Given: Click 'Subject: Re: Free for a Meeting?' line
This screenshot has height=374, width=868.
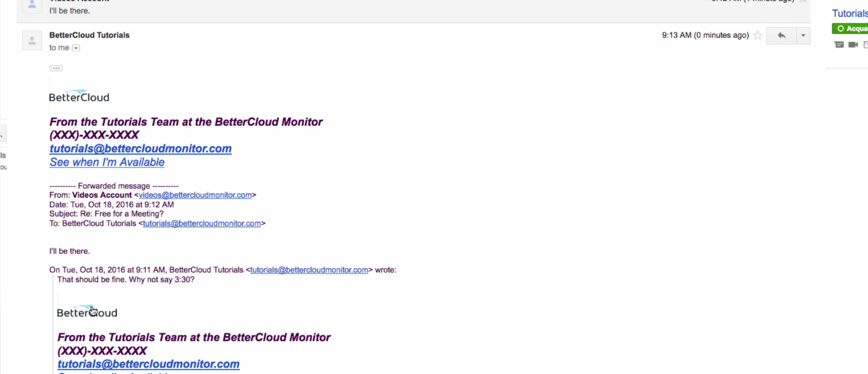Looking at the screenshot, I should pos(106,214).
